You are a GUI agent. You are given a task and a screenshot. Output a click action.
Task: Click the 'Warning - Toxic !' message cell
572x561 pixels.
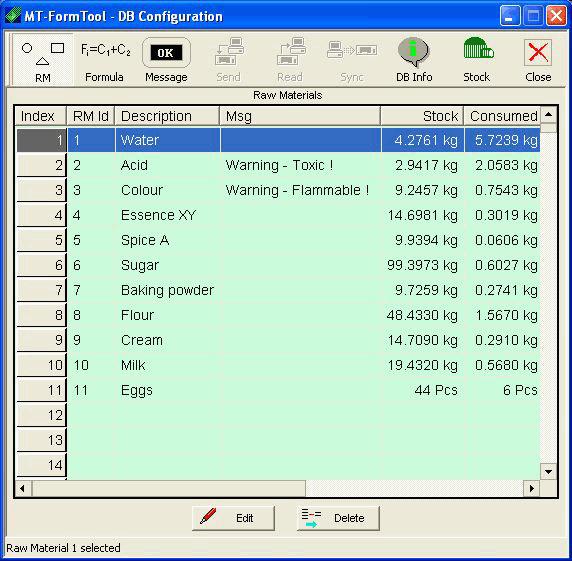(301, 165)
